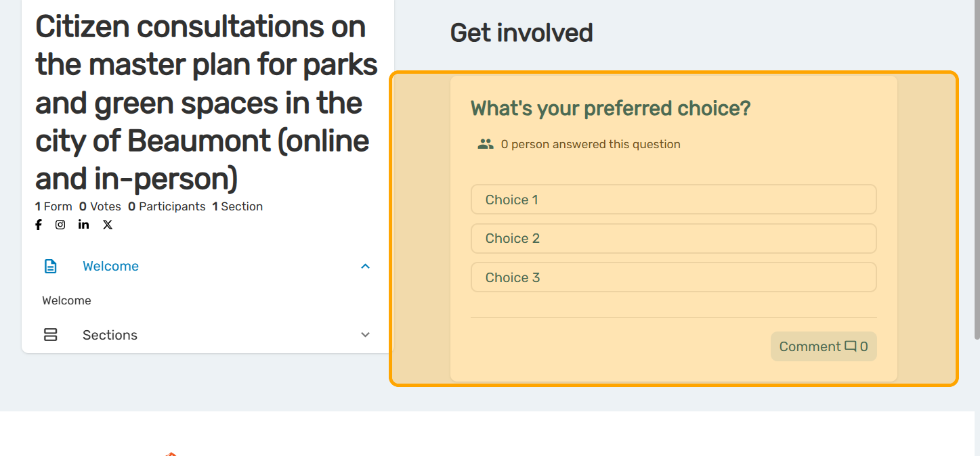
Task: Click the blue Welcome menu heading
Action: [110, 267]
